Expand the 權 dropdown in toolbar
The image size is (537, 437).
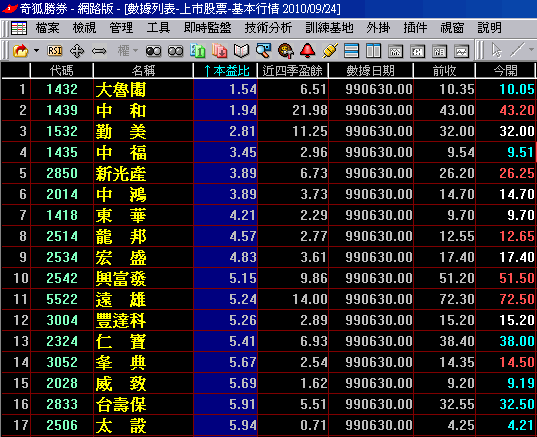point(128,51)
